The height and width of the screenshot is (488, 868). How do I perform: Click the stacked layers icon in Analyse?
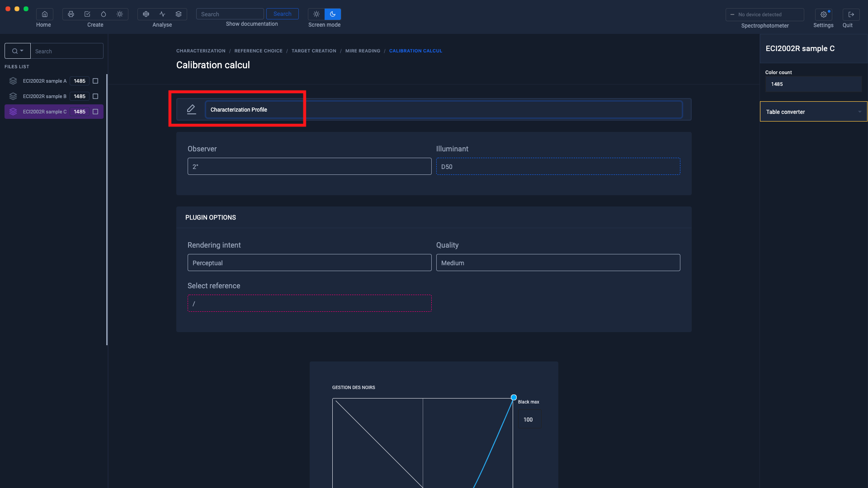[x=179, y=14]
